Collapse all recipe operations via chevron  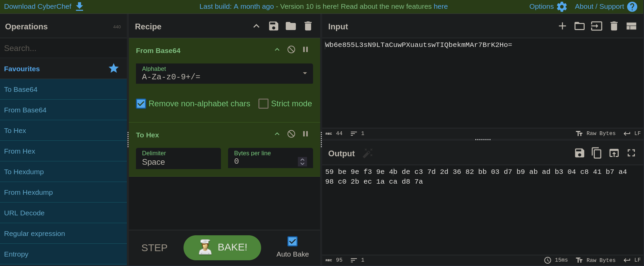click(x=256, y=26)
